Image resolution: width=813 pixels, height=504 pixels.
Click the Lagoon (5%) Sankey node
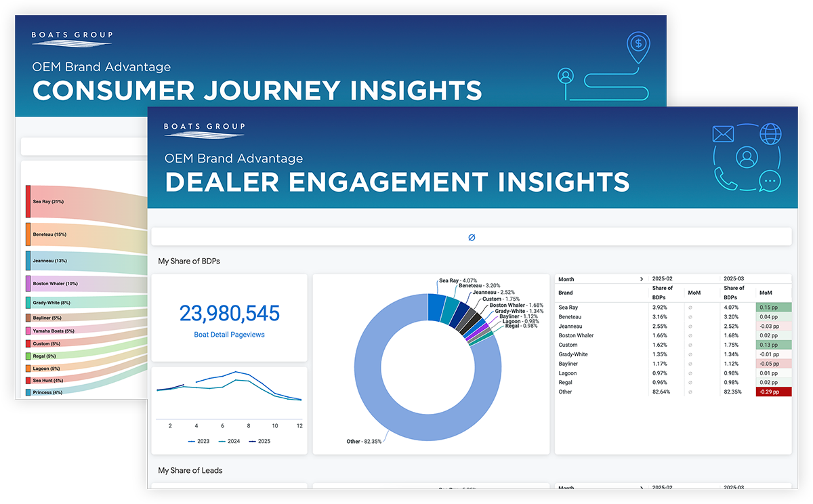click(28, 369)
